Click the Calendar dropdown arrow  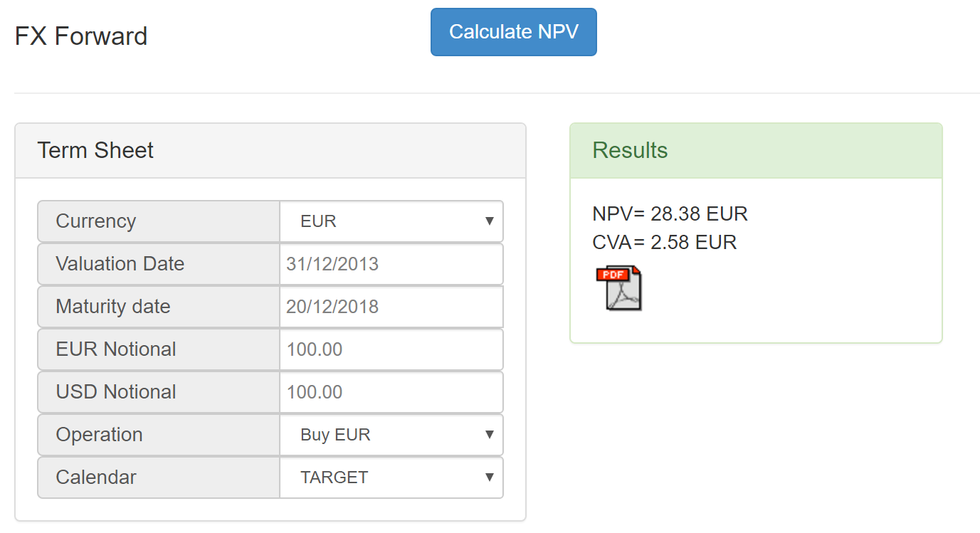490,477
